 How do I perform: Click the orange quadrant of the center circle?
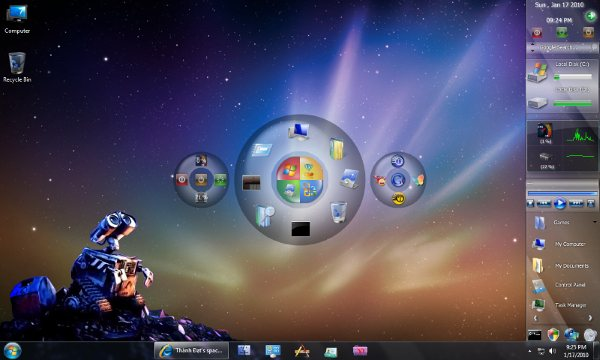tap(311, 168)
